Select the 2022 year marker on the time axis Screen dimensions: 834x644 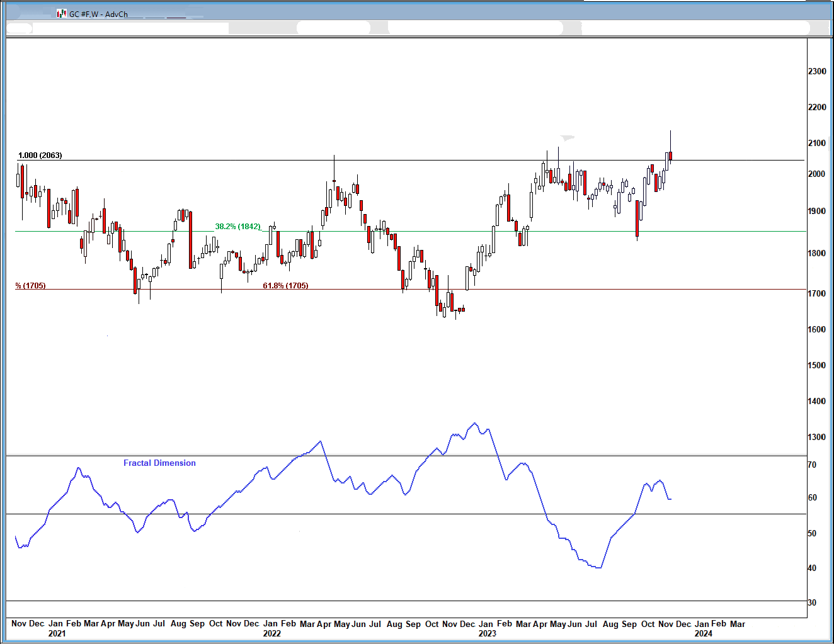(272, 633)
